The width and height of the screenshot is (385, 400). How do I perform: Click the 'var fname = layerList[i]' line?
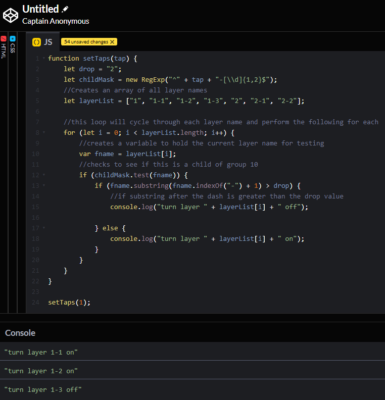click(127, 154)
